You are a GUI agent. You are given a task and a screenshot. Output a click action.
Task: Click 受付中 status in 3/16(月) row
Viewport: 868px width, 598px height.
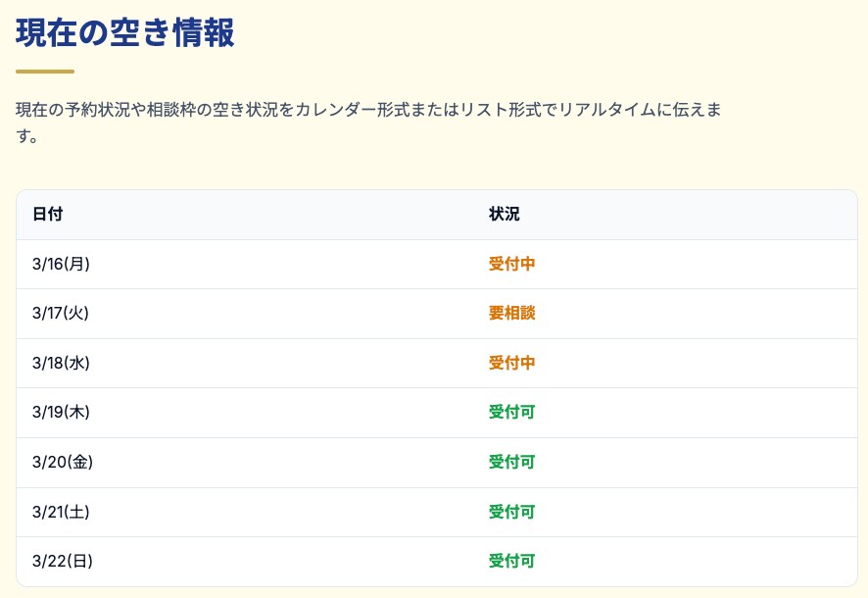point(511,264)
